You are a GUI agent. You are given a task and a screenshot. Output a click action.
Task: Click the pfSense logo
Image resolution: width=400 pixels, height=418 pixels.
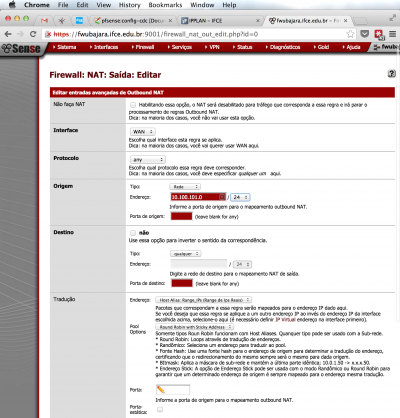[x=21, y=49]
